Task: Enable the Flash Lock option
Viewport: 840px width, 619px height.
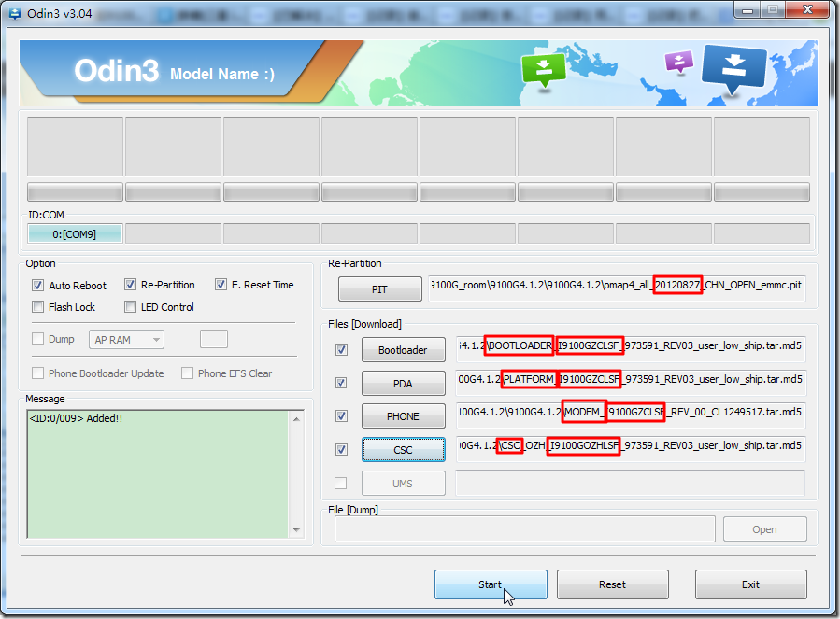Action: [37, 307]
